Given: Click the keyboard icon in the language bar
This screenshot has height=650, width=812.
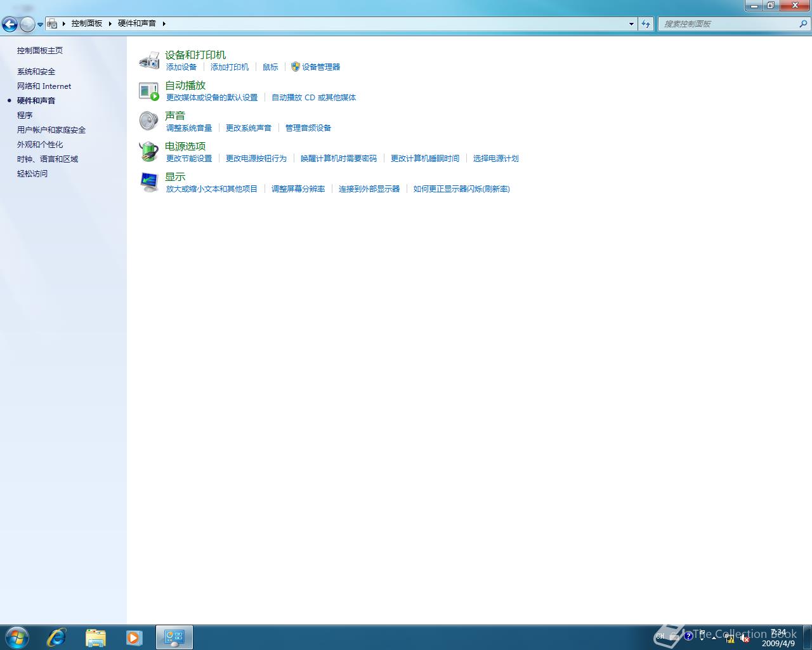Looking at the screenshot, I should pyautogui.click(x=674, y=636).
